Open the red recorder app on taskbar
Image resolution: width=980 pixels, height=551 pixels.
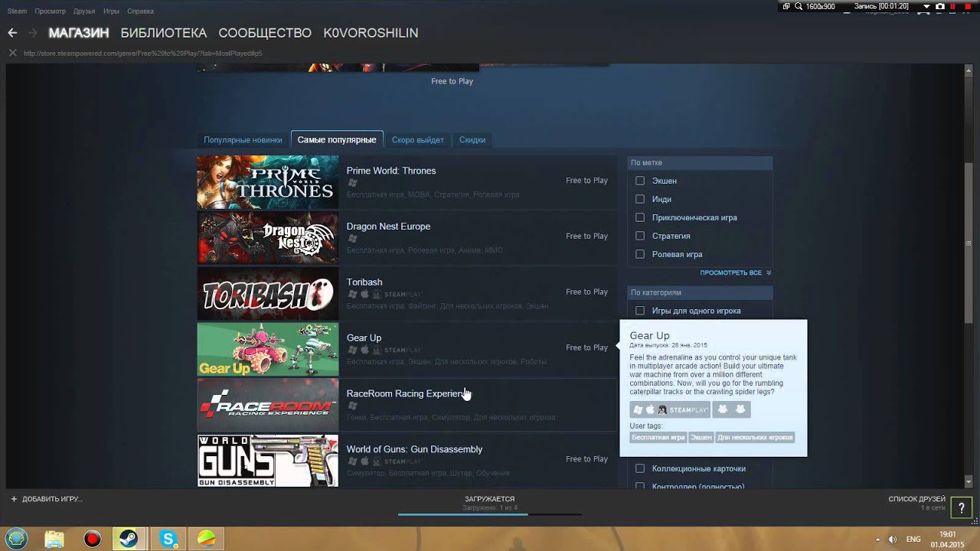tap(93, 539)
